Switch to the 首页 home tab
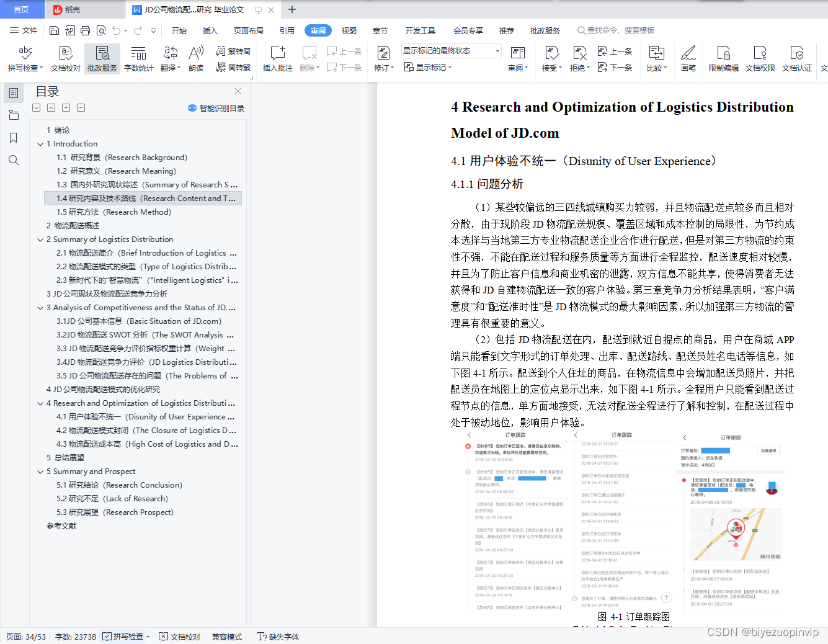The height and width of the screenshot is (644, 828). 22,9
